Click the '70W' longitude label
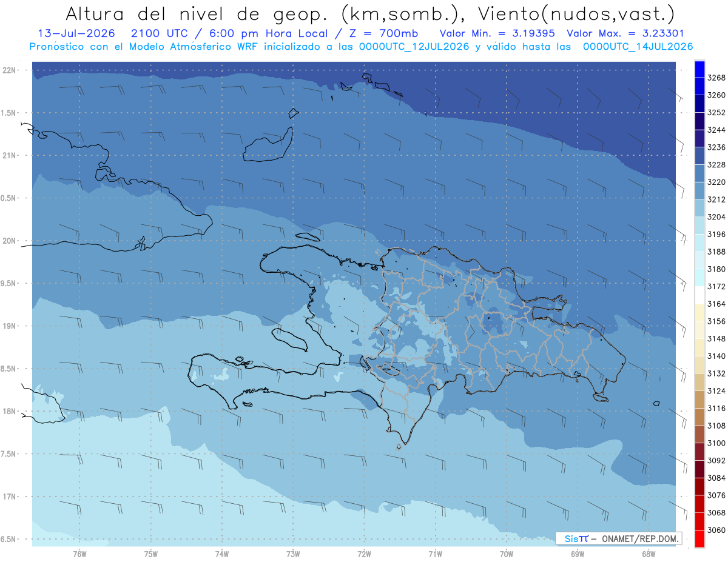 [507, 554]
